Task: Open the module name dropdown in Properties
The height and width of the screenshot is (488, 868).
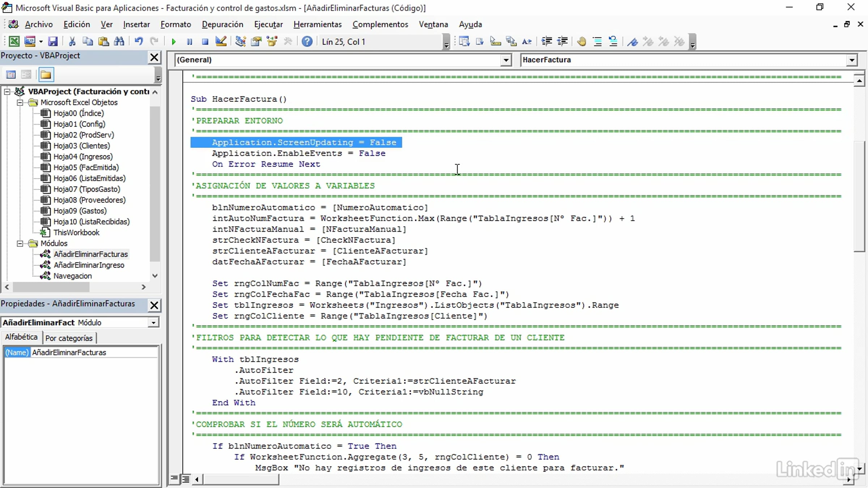Action: [x=153, y=322]
